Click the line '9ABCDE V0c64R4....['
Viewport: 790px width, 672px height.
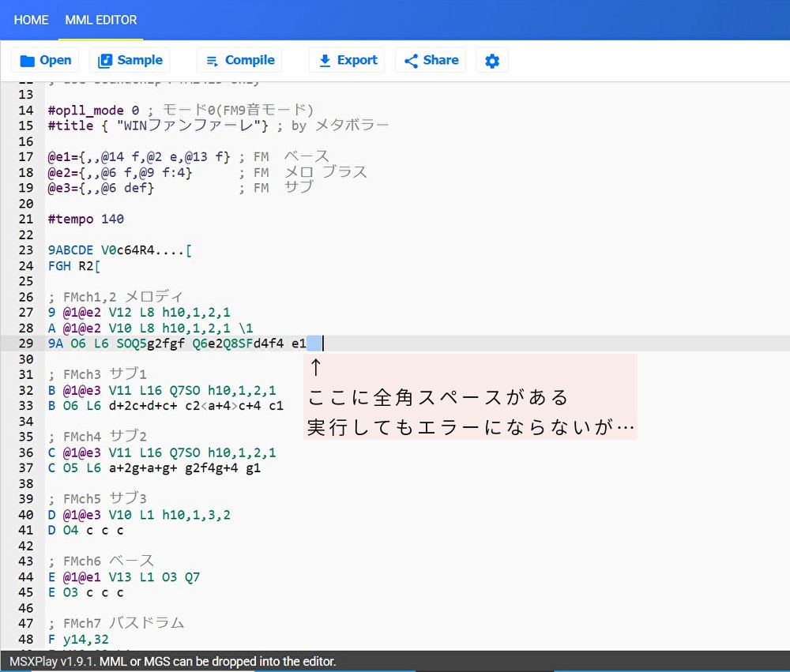tap(120, 250)
